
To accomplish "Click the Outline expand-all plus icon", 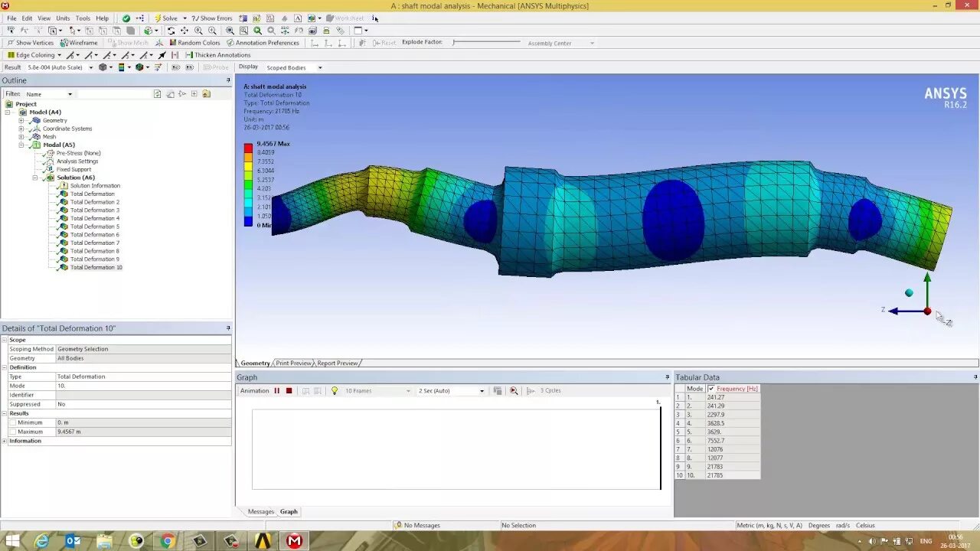I will (x=194, y=94).
